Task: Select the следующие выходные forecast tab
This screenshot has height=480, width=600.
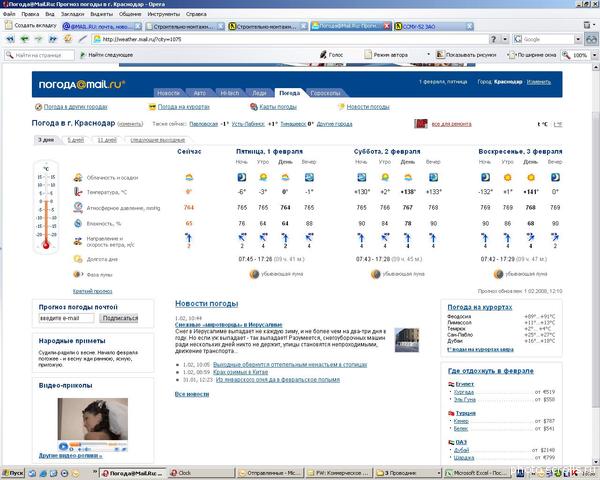Action: coord(158,140)
